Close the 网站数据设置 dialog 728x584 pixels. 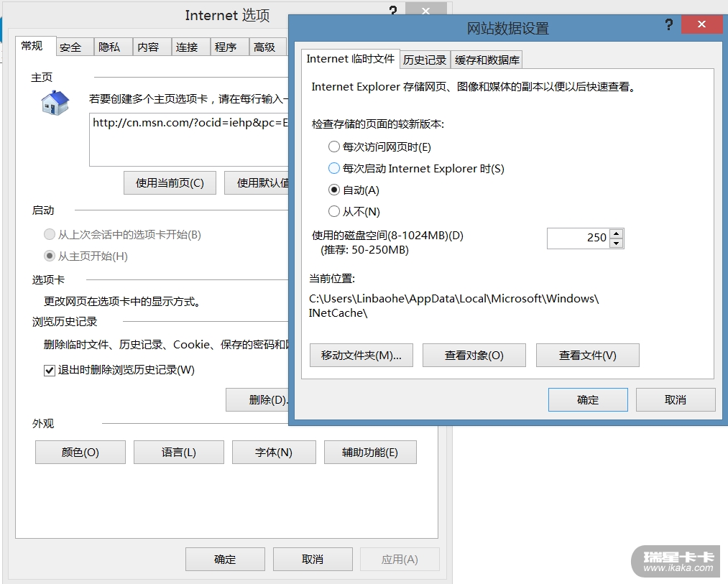701,24
